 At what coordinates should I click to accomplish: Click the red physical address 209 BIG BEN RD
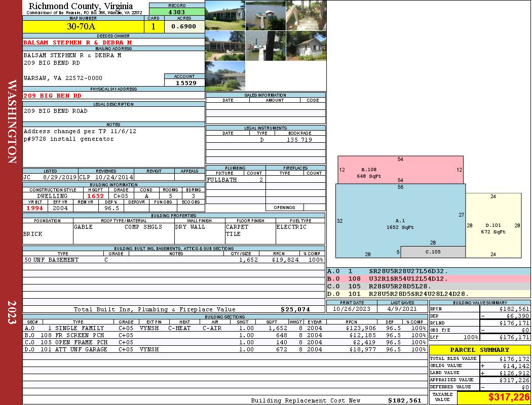(x=52, y=95)
